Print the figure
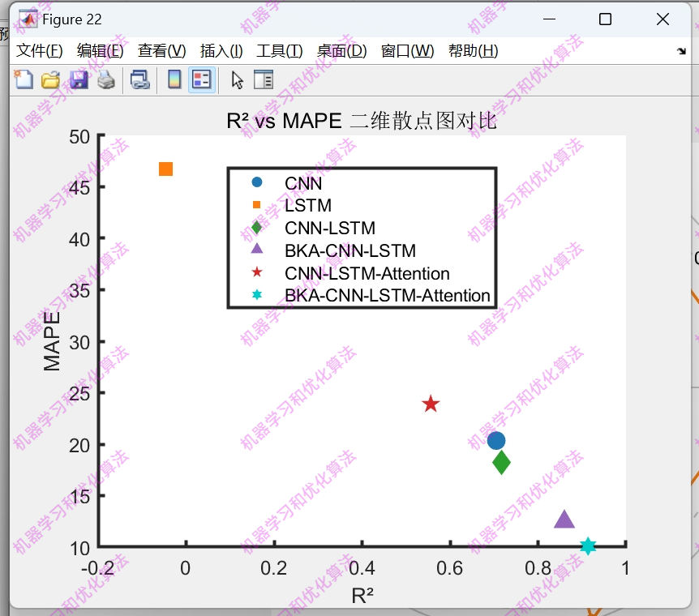Screen dimensions: 699x616 point(105,79)
